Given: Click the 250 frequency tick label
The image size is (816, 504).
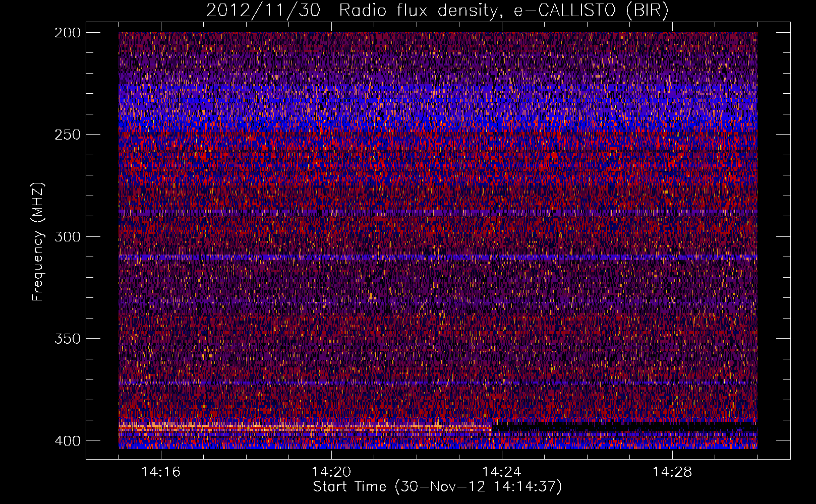Looking at the screenshot, I should click(x=67, y=135).
